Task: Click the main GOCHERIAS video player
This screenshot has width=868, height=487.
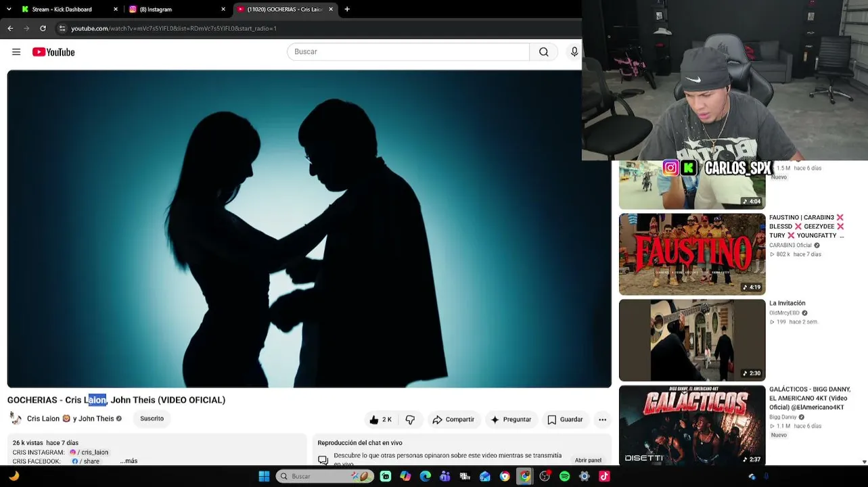Action: click(309, 229)
